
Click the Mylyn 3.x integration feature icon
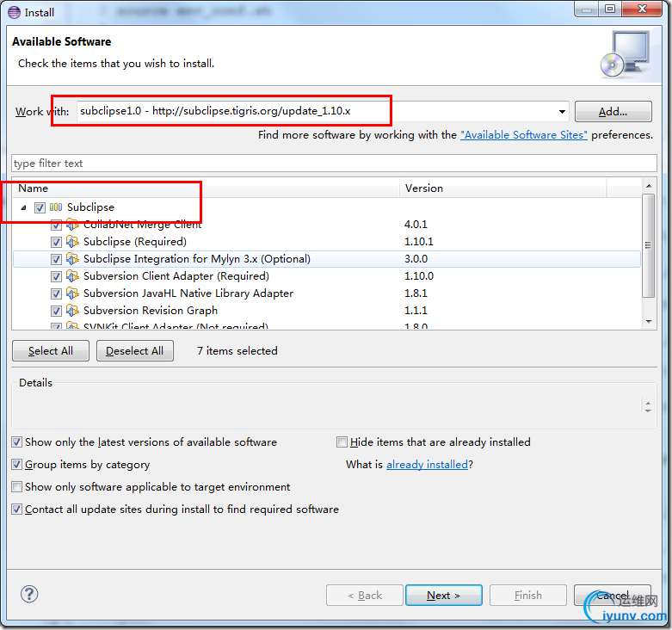pos(72,259)
